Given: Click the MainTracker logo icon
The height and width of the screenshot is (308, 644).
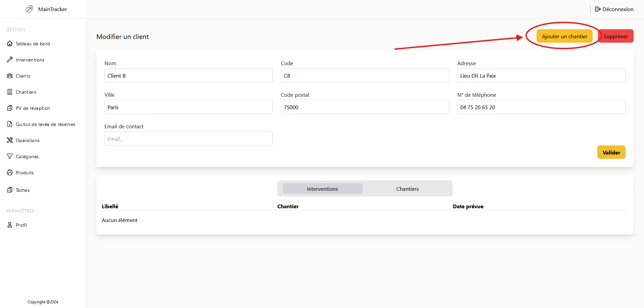Looking at the screenshot, I should pos(29,9).
